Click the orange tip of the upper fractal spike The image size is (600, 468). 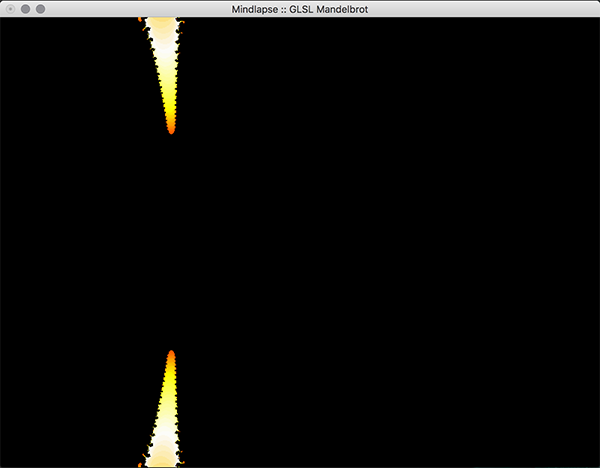click(x=171, y=128)
